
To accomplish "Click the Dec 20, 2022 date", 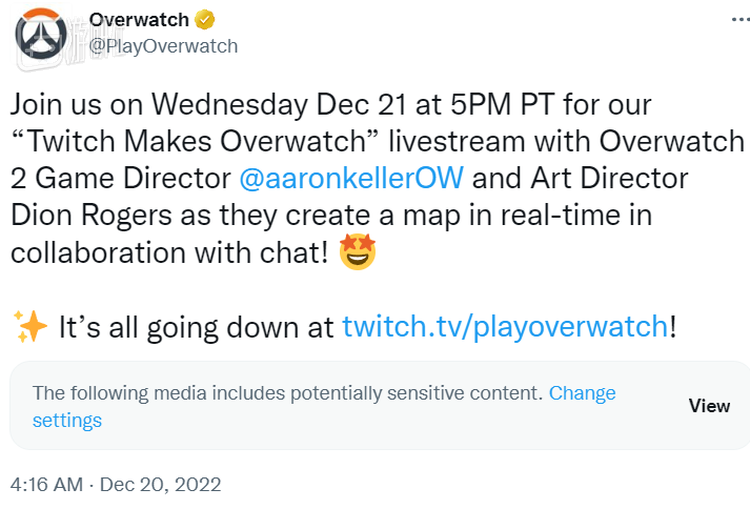I will click(x=163, y=484).
